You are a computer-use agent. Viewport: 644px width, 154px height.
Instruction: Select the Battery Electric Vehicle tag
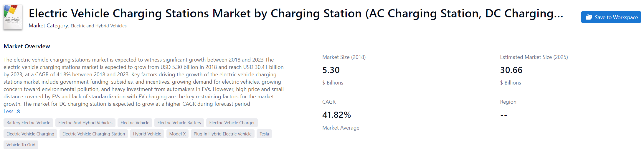point(28,123)
